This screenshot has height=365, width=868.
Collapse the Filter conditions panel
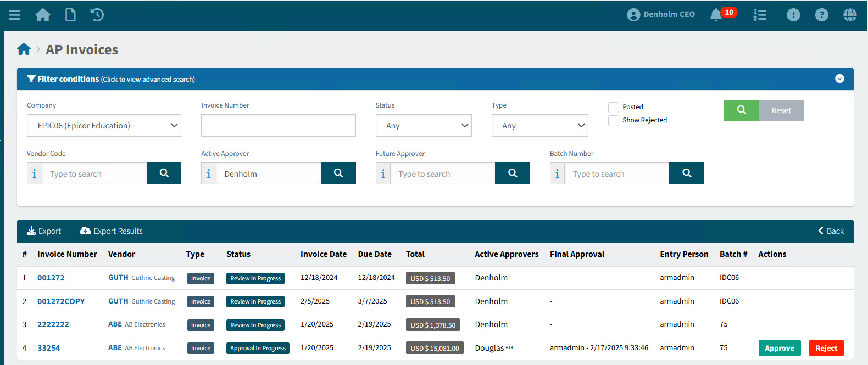(839, 79)
